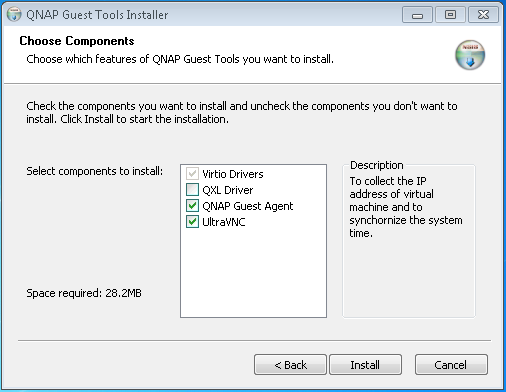Screen dimensions: 506x392
Task: Uncheck the QNAP Guest Agent checkbox
Action: tap(192, 206)
